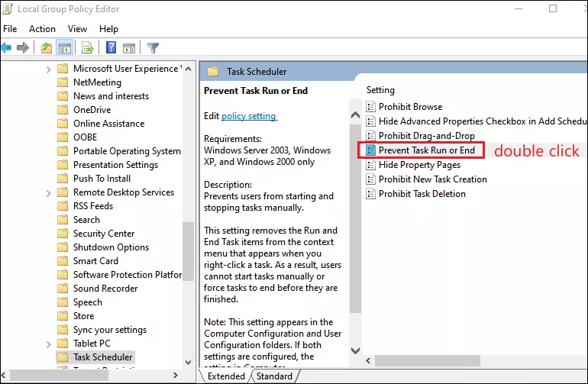Select Software Protection Platform tree item
Viewport: 588px width, 384px height.
click(127, 275)
